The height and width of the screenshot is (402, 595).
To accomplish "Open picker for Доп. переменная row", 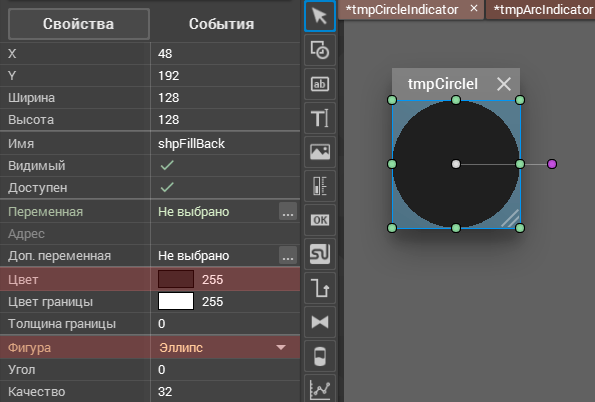I will (x=288, y=255).
